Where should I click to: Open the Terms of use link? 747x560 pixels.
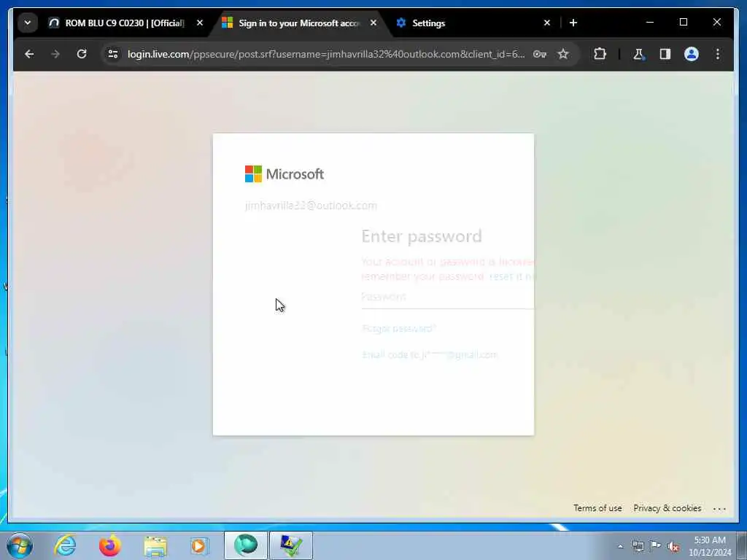(597, 508)
